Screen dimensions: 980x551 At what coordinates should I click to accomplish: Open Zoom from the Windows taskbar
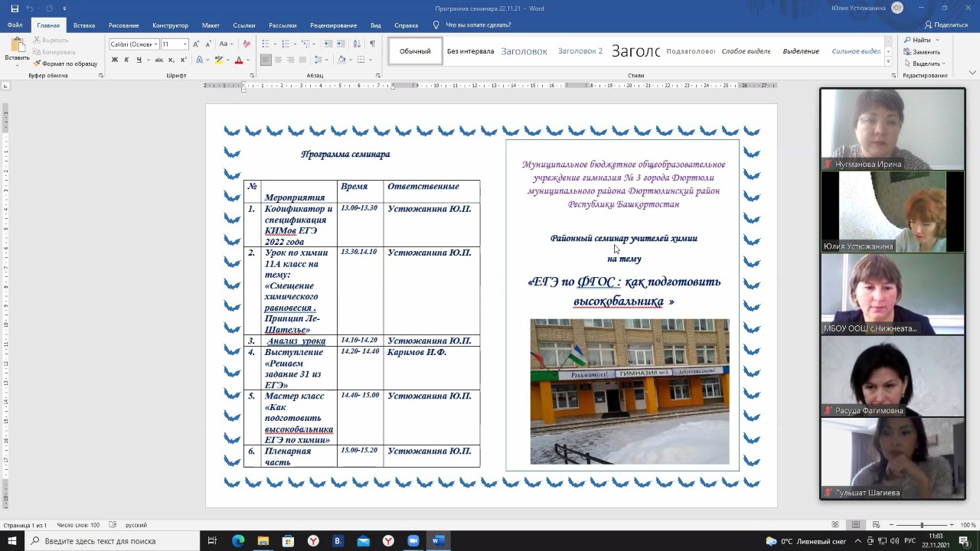click(x=413, y=541)
